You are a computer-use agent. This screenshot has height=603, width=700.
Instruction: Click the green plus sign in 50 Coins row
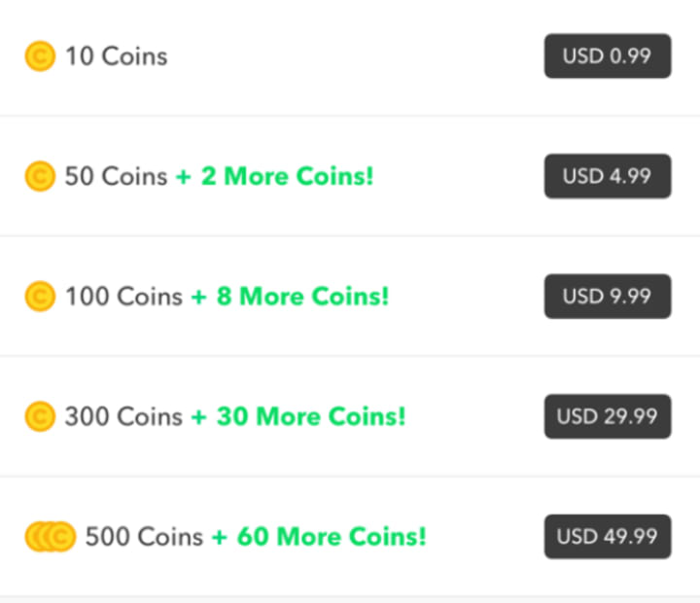point(184,177)
